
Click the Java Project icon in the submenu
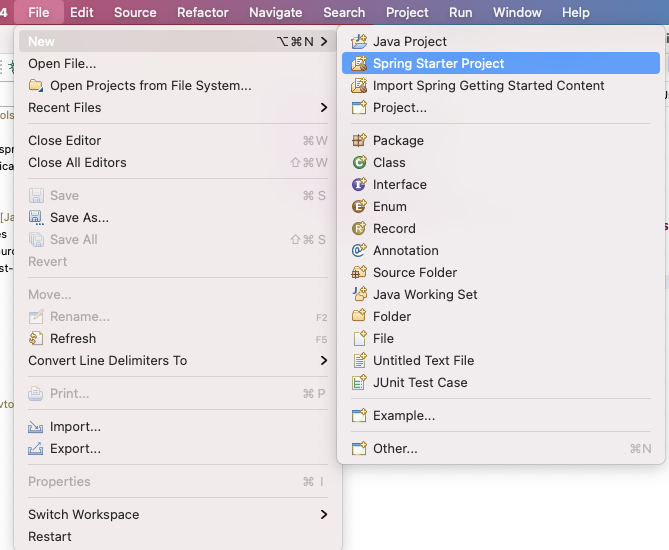point(359,41)
